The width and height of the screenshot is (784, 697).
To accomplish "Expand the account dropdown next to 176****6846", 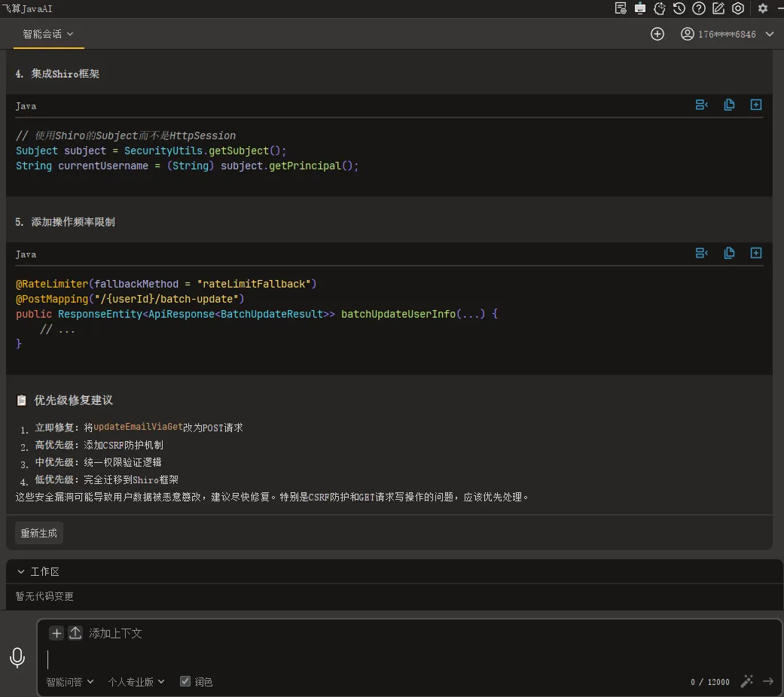I will click(770, 34).
